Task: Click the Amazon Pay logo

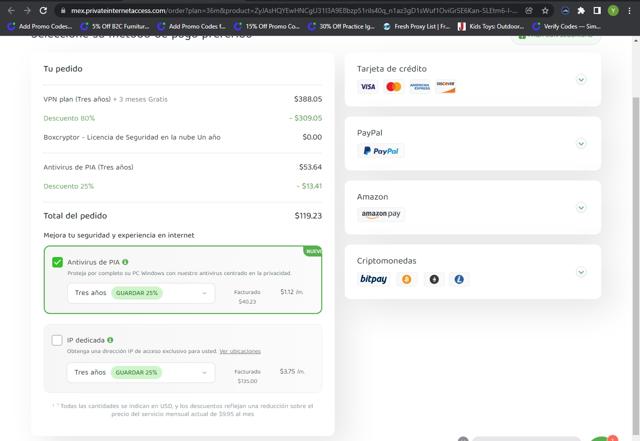Action: point(381,214)
